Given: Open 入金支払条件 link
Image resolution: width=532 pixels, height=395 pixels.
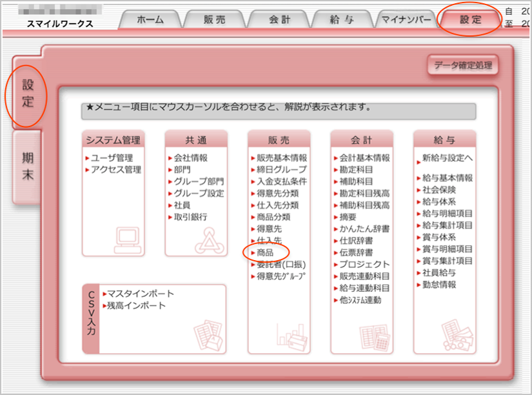Looking at the screenshot, I should pos(282,181).
